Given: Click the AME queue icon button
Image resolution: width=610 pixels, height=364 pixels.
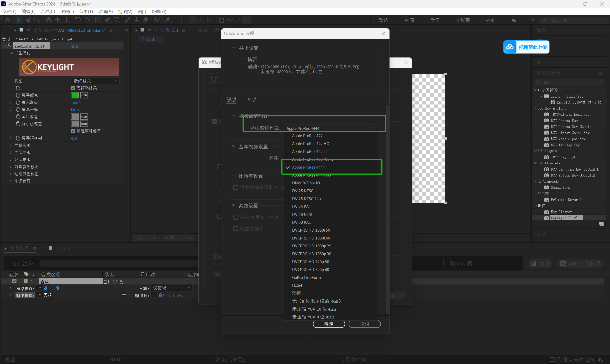Looking at the screenshot, I should 581,263.
